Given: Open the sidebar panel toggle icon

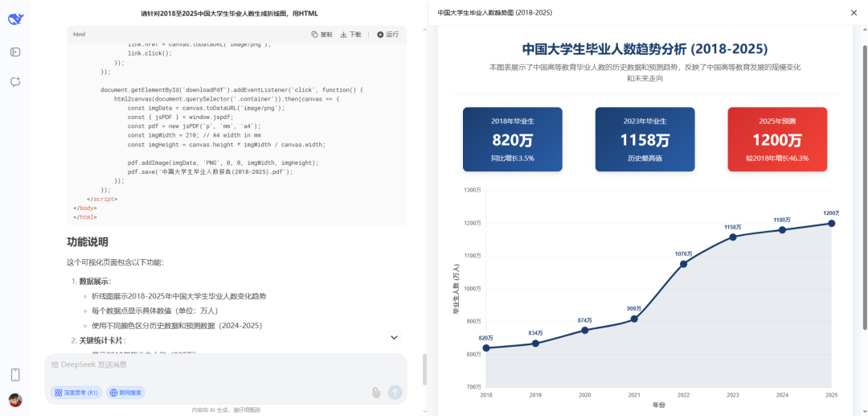Looking at the screenshot, I should pos(15,52).
